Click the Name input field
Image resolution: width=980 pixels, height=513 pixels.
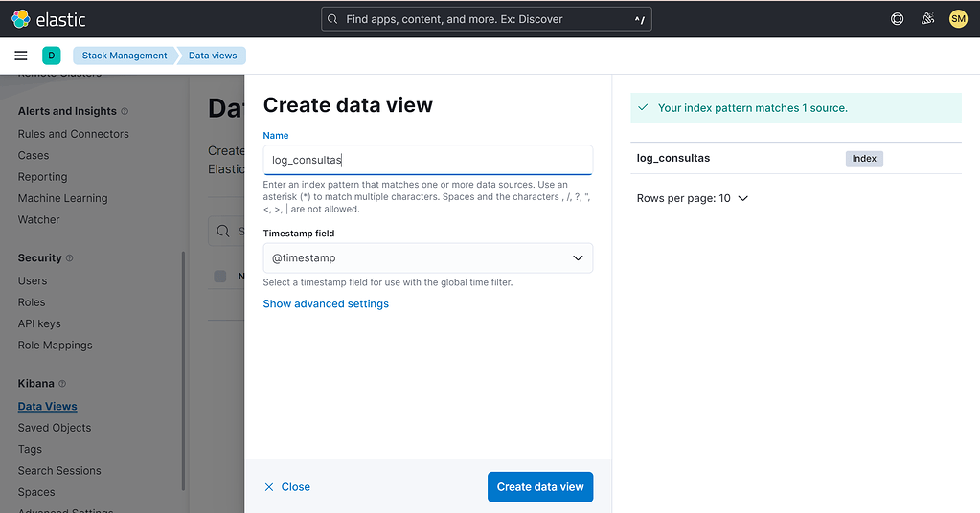pyautogui.click(x=427, y=160)
